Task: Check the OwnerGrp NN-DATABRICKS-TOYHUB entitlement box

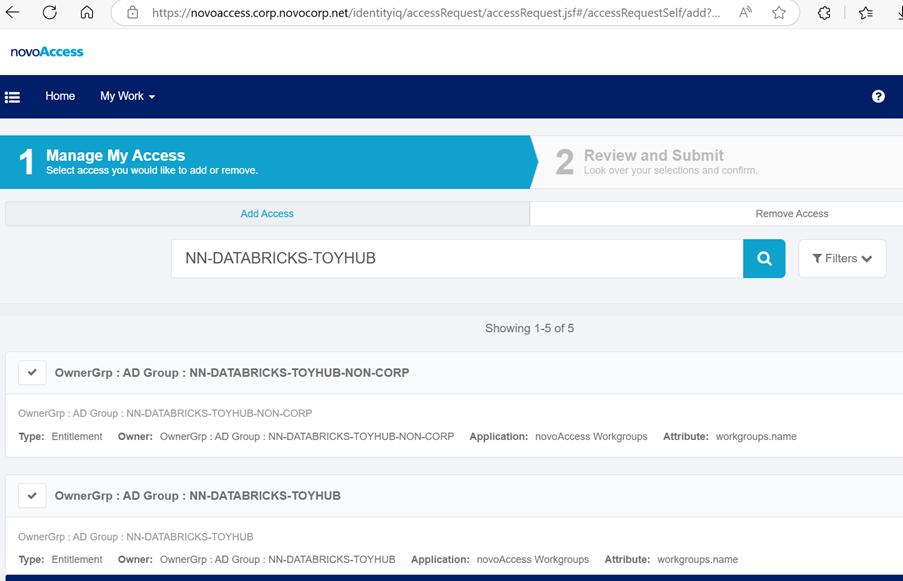Action: [x=32, y=496]
